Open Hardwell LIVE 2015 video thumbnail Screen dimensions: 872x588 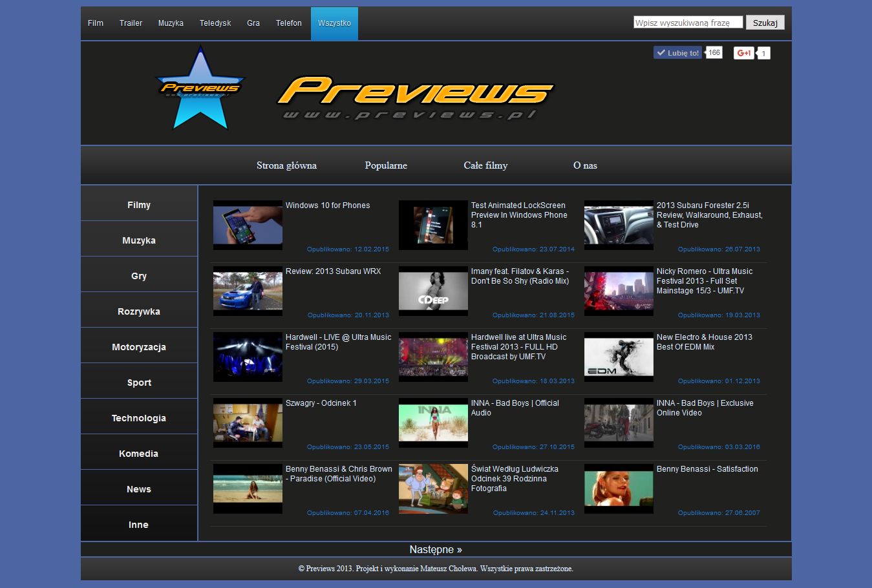[248, 357]
